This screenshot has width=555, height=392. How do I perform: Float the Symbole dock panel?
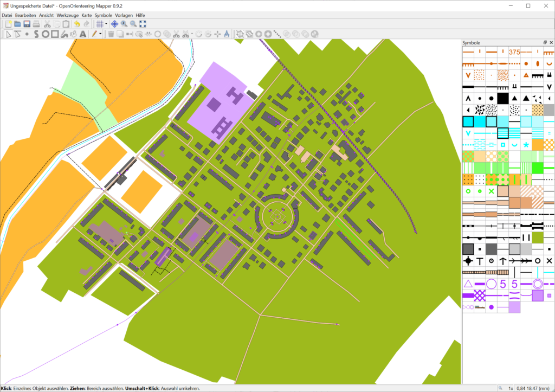pyautogui.click(x=545, y=43)
